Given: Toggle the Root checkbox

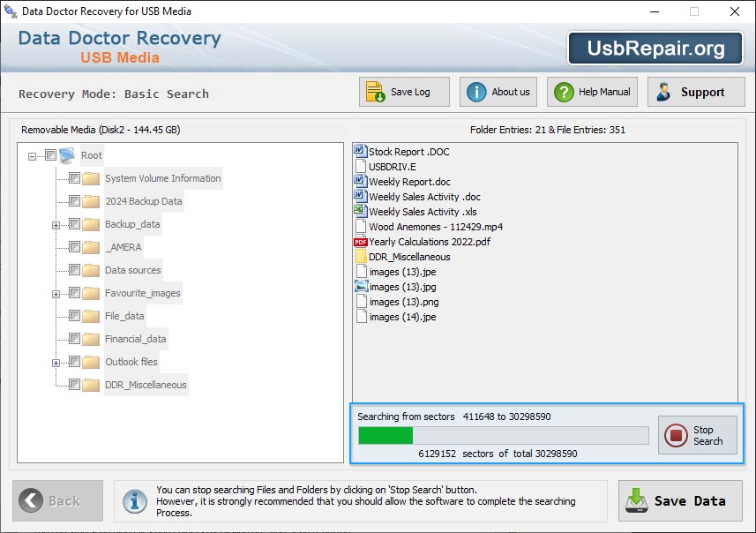Looking at the screenshot, I should coord(50,154).
